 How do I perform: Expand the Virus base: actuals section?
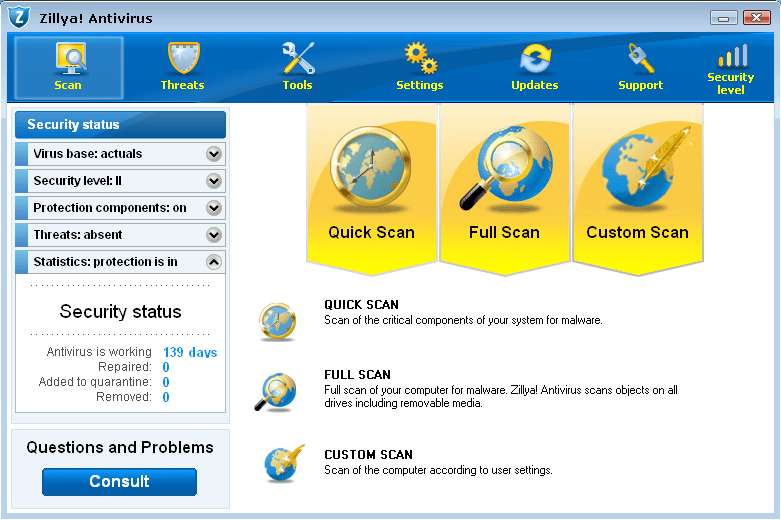pyautogui.click(x=213, y=154)
